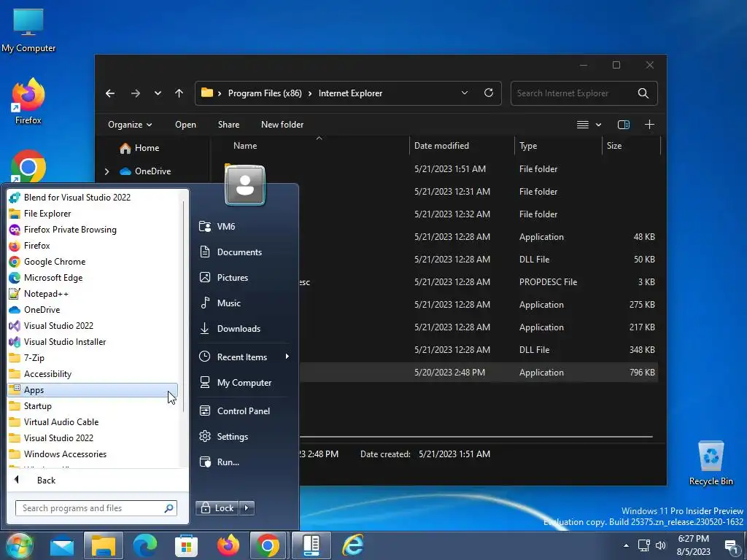This screenshot has width=747, height=560.
Task: Open the 7-Zip folder in programs
Action: point(34,357)
